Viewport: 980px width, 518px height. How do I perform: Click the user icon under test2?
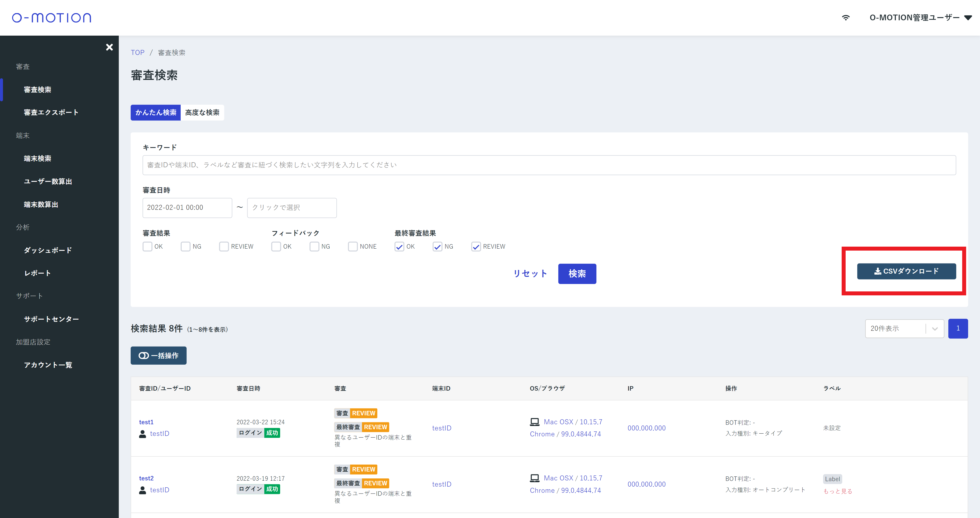(143, 490)
